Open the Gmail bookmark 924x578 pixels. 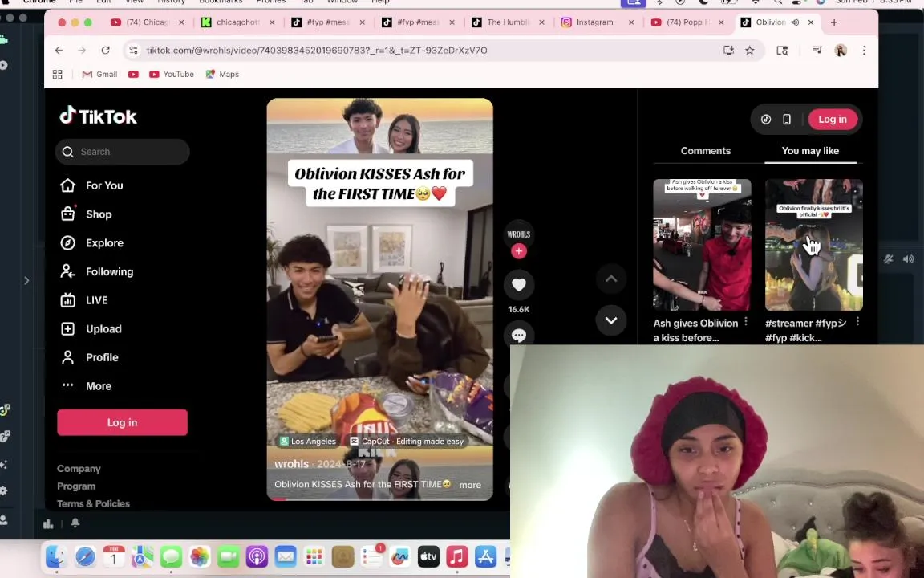99,75
